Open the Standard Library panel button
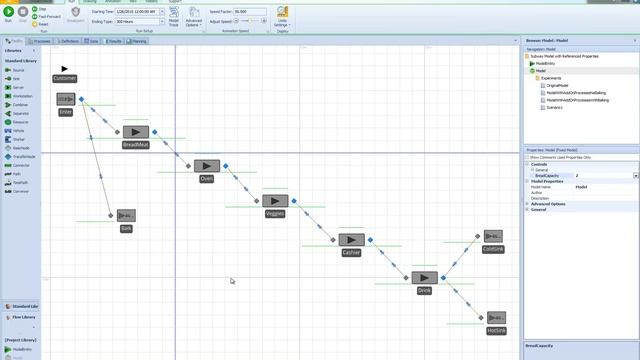 click(x=21, y=307)
